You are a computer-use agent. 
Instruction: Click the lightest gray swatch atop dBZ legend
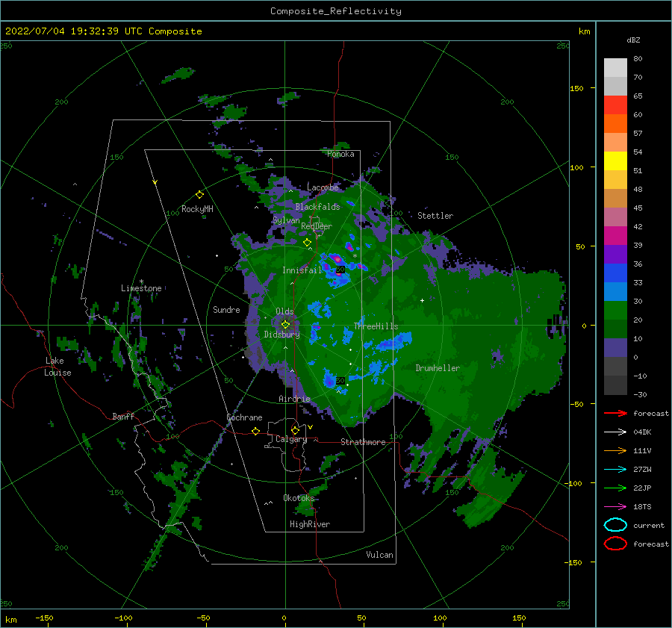click(615, 68)
